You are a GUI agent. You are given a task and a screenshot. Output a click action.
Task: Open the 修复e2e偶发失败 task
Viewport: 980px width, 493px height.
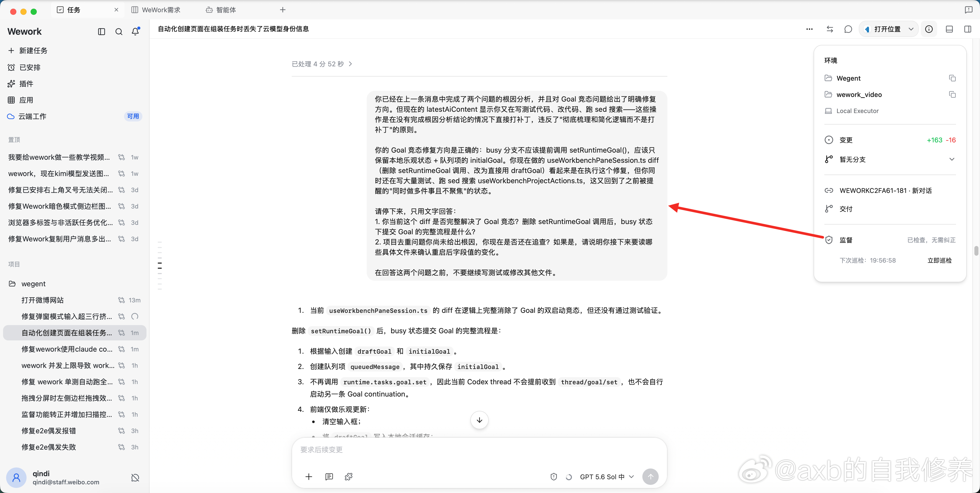75,447
